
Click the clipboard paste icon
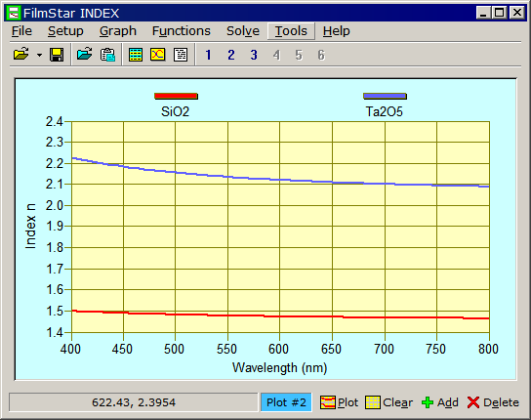pos(107,55)
